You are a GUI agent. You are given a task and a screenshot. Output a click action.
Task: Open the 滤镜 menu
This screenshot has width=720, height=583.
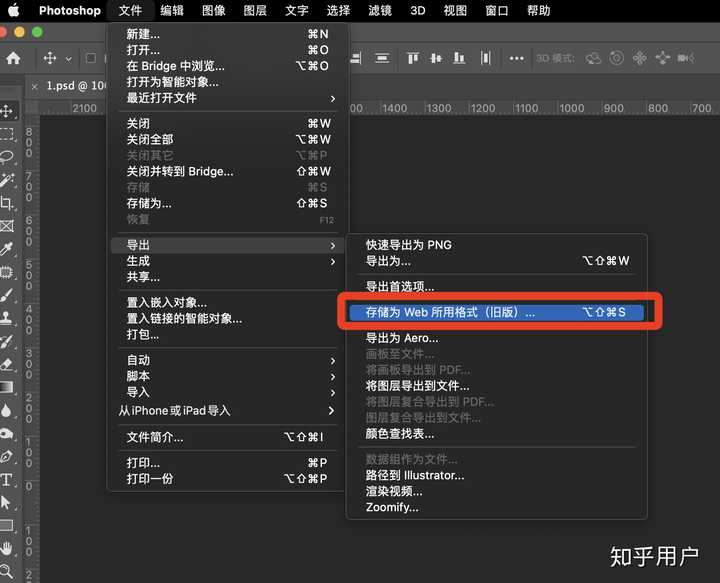(380, 10)
